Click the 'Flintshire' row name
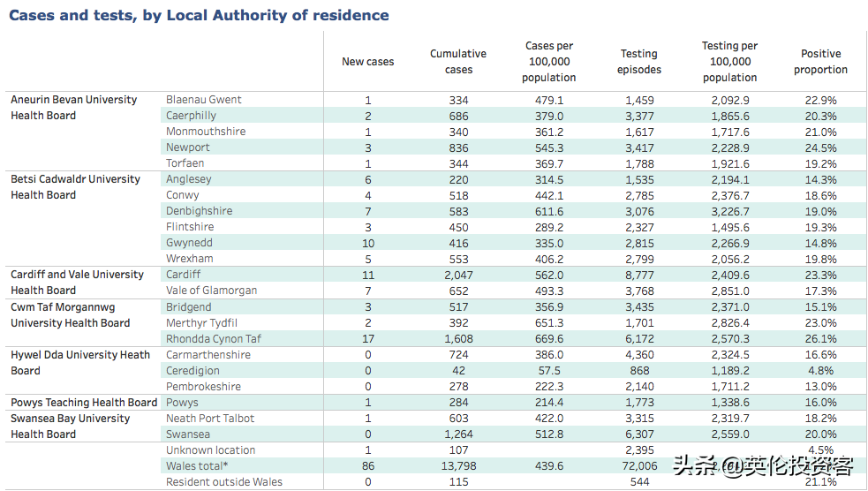Image resolution: width=868 pixels, height=491 pixels. click(x=190, y=226)
